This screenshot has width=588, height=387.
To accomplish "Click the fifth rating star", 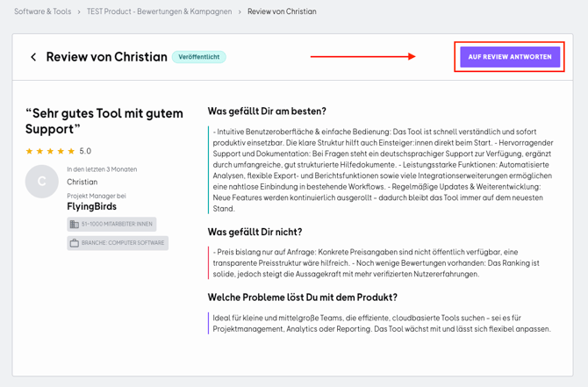I will pos(71,151).
